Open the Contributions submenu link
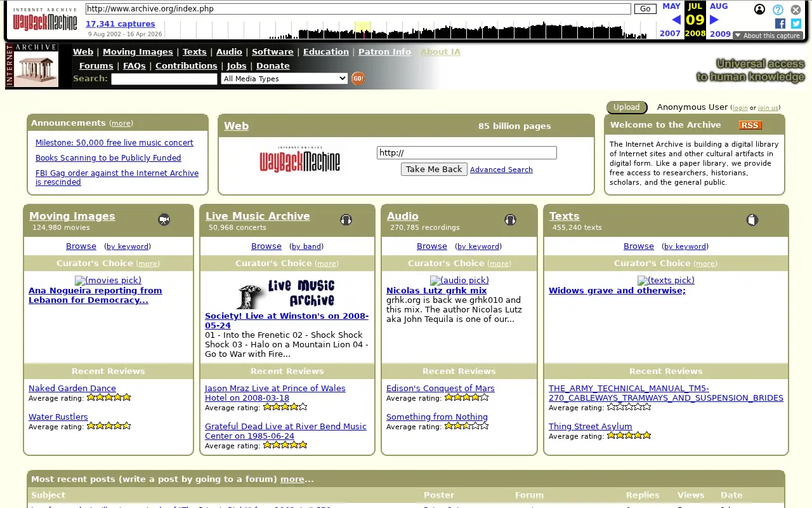This screenshot has width=812, height=508. [x=187, y=66]
